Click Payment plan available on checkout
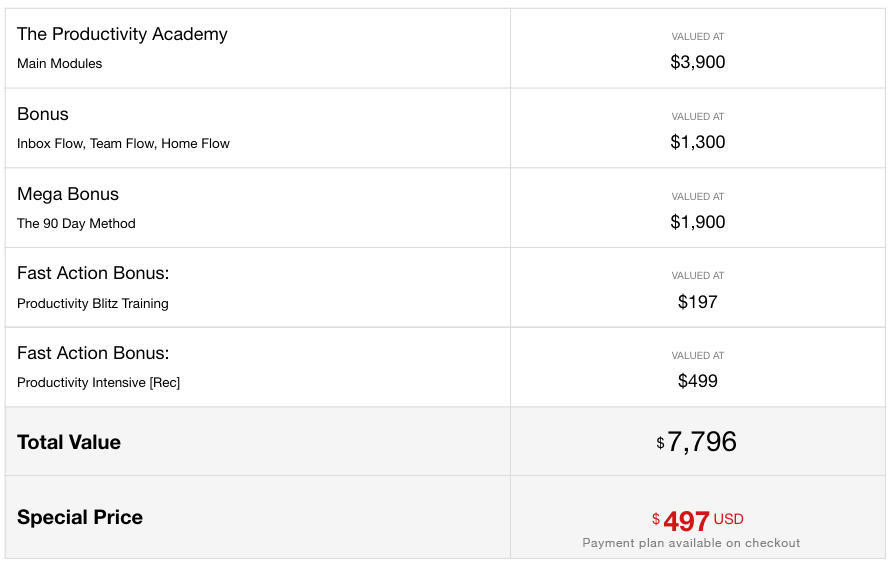This screenshot has height=566, width=892. click(x=691, y=543)
